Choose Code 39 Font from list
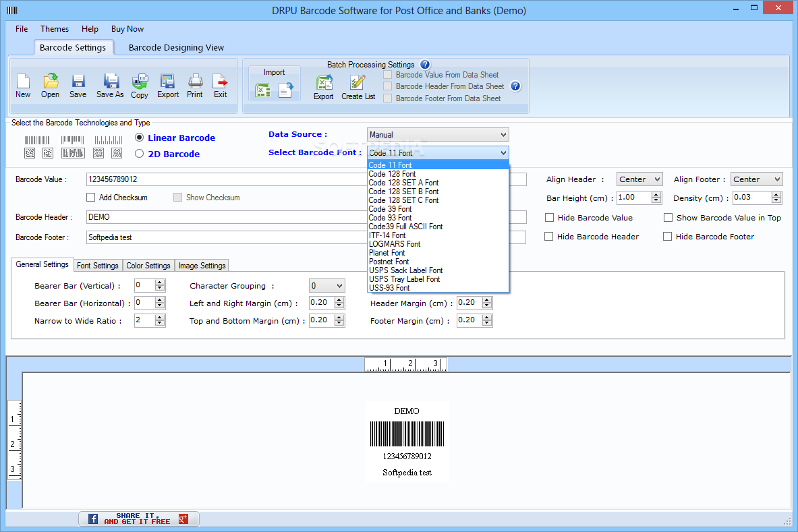798x532 pixels. pos(438,209)
